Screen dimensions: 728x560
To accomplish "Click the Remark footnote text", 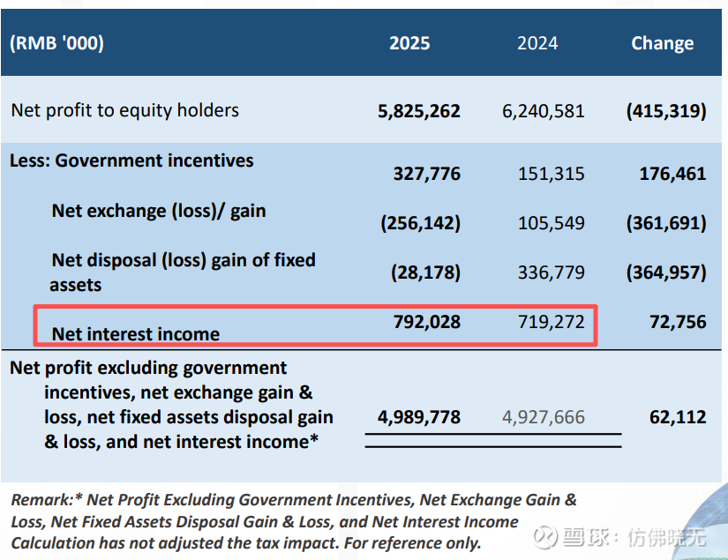I will pos(294,521).
